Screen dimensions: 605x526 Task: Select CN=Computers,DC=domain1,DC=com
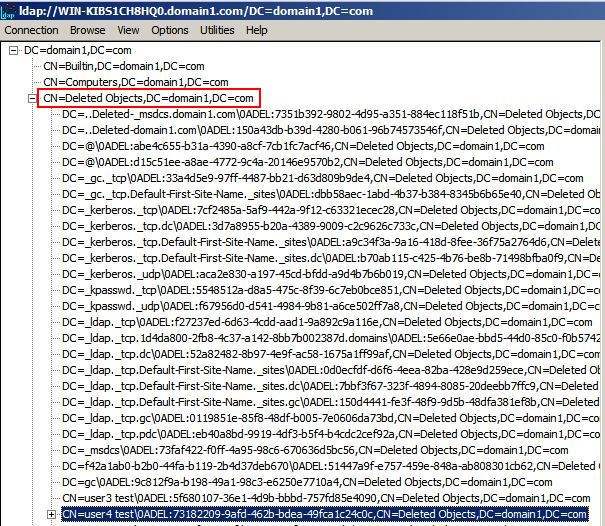(x=136, y=82)
